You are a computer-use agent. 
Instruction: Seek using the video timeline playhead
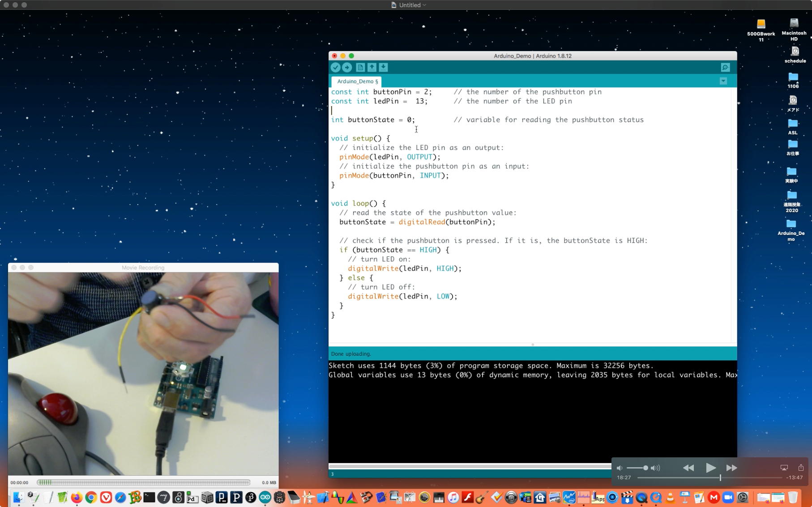720,478
